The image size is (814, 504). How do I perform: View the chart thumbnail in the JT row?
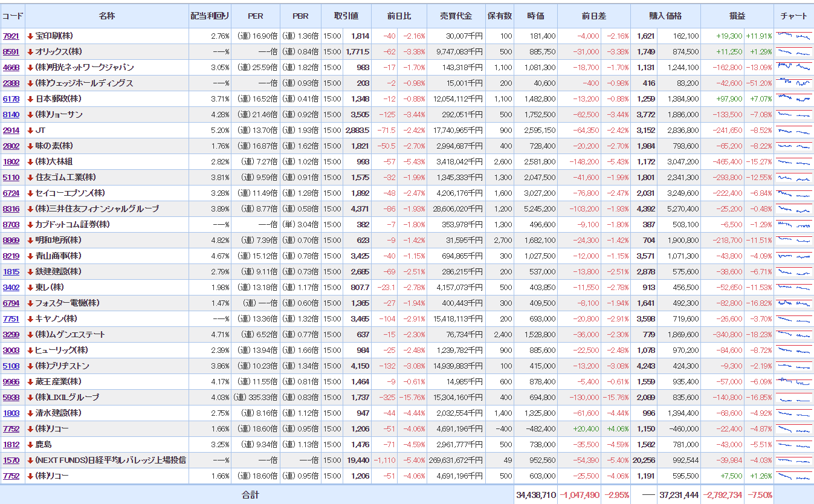click(793, 131)
